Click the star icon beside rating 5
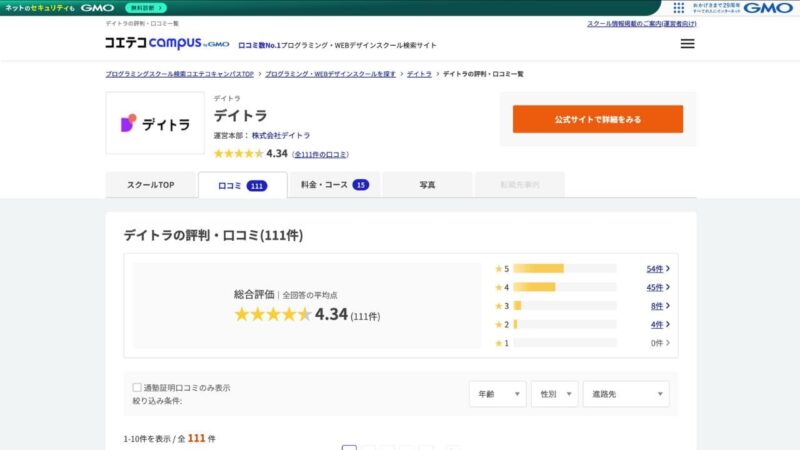Viewport: 800px width, 450px height. click(x=498, y=268)
